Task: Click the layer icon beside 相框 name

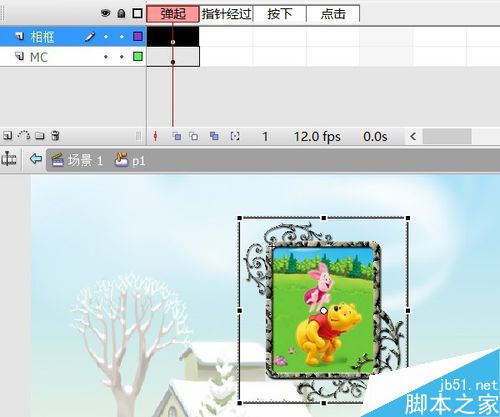Action: pyautogui.click(x=19, y=36)
